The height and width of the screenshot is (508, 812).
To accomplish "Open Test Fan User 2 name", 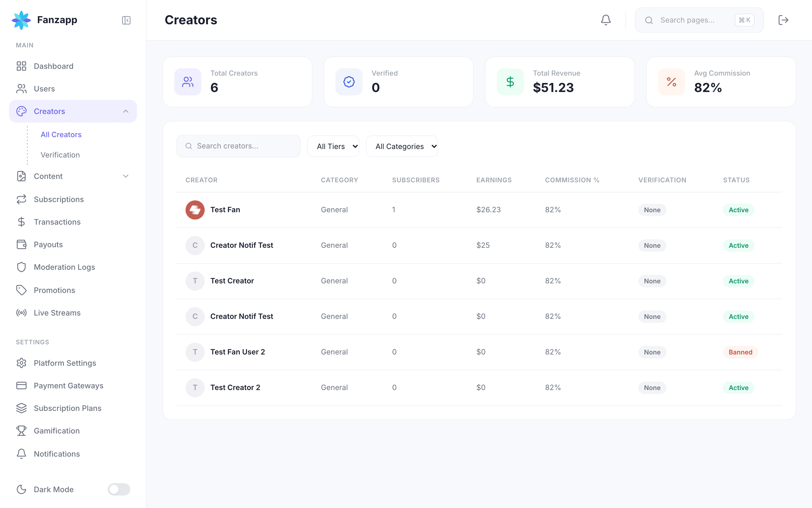I will pyautogui.click(x=238, y=352).
